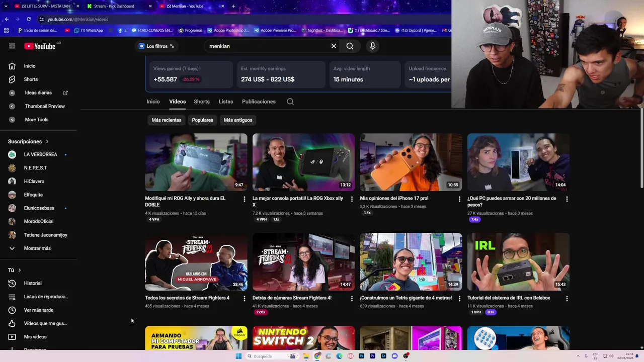This screenshot has height=362, width=644.
Task: Close the Menkian - YouTube tab
Action: coord(222,6)
